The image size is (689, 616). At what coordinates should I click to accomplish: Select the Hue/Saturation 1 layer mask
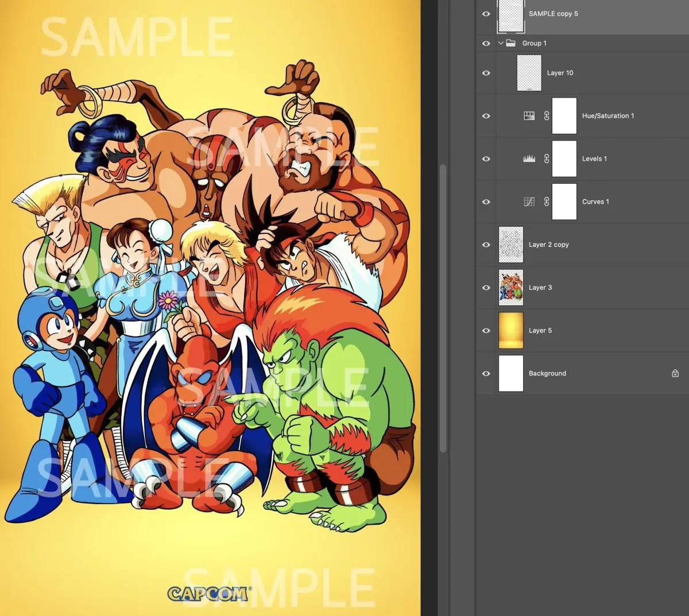[564, 116]
